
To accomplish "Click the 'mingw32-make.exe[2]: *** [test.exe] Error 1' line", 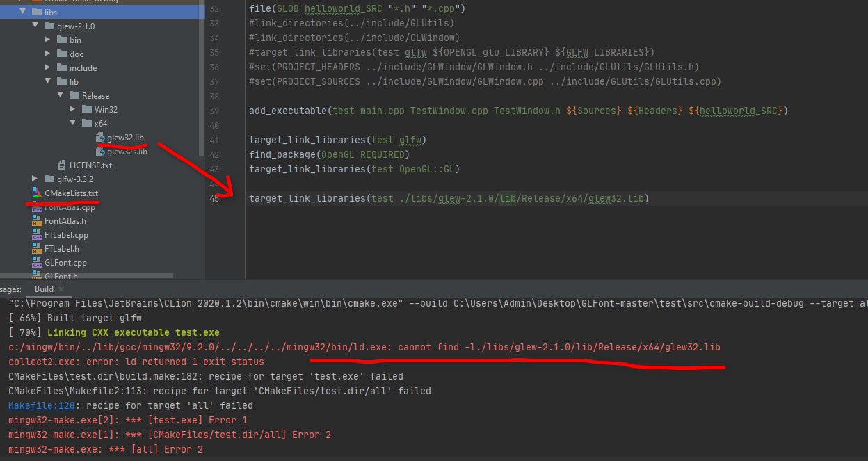I will (x=128, y=420).
